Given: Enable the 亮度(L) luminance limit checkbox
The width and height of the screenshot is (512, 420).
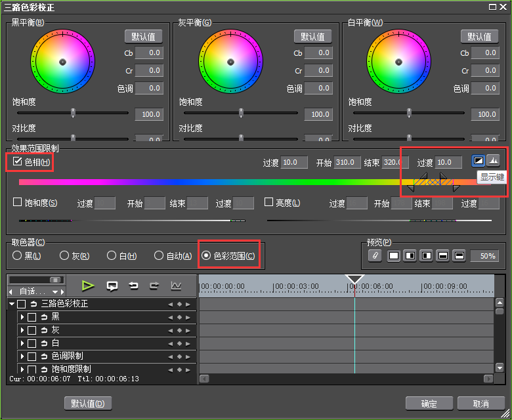Looking at the screenshot, I should tap(268, 202).
